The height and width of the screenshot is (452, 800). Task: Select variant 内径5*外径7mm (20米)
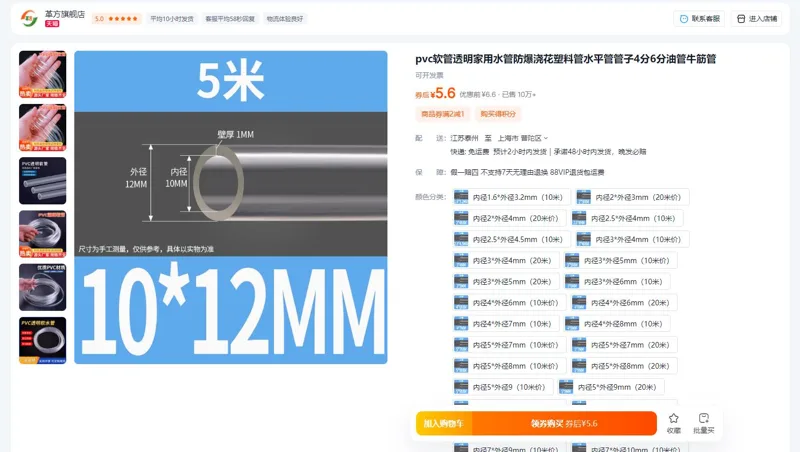(x=624, y=345)
